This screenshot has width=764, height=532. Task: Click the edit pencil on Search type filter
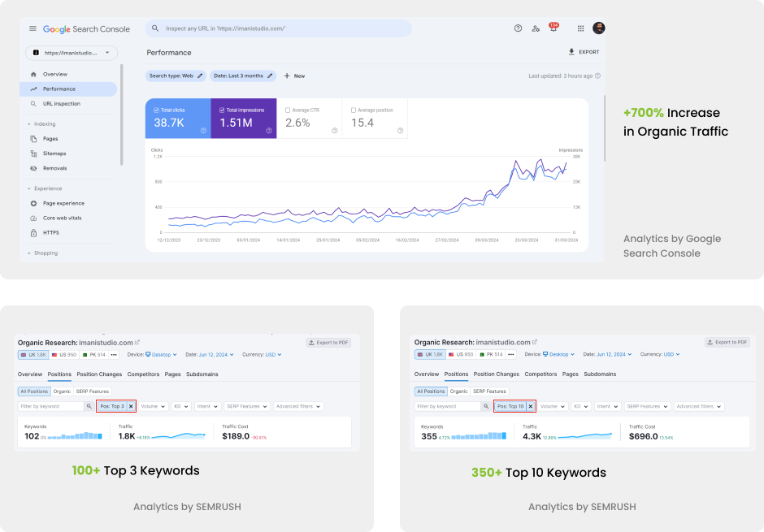point(200,76)
